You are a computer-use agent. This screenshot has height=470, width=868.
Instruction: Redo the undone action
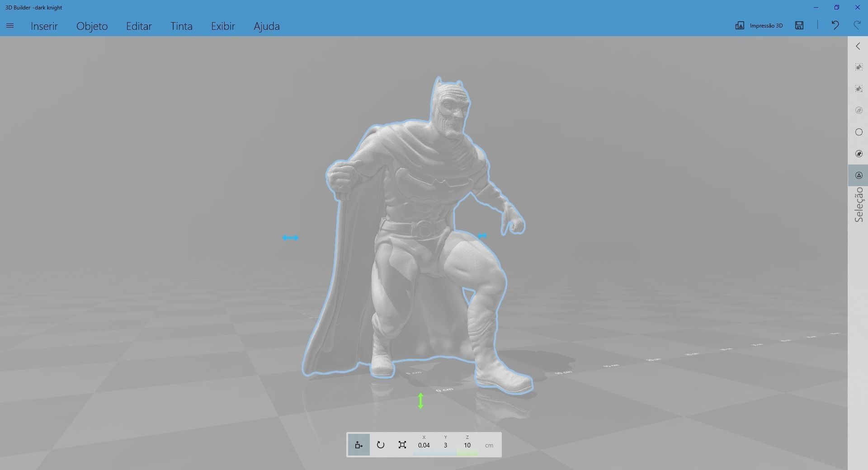[857, 25]
